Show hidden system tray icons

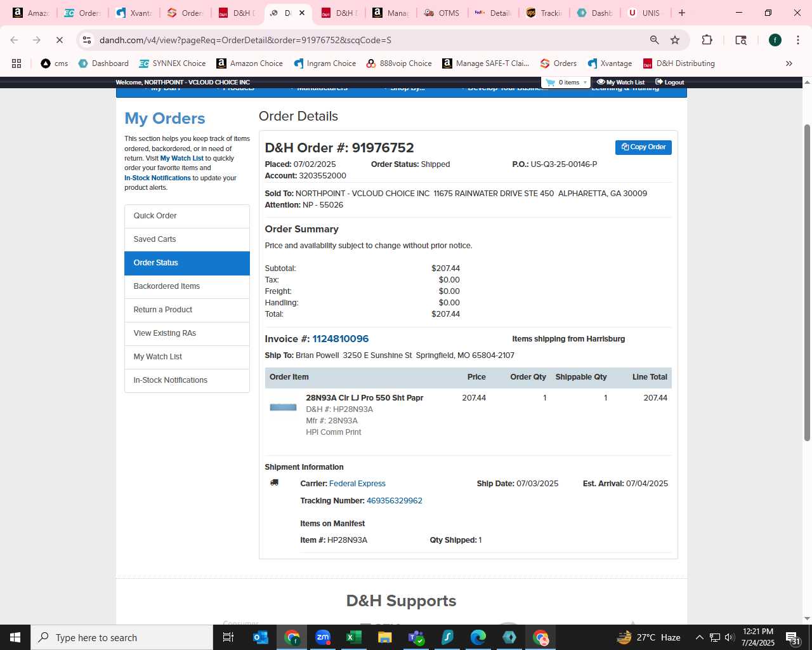699,637
